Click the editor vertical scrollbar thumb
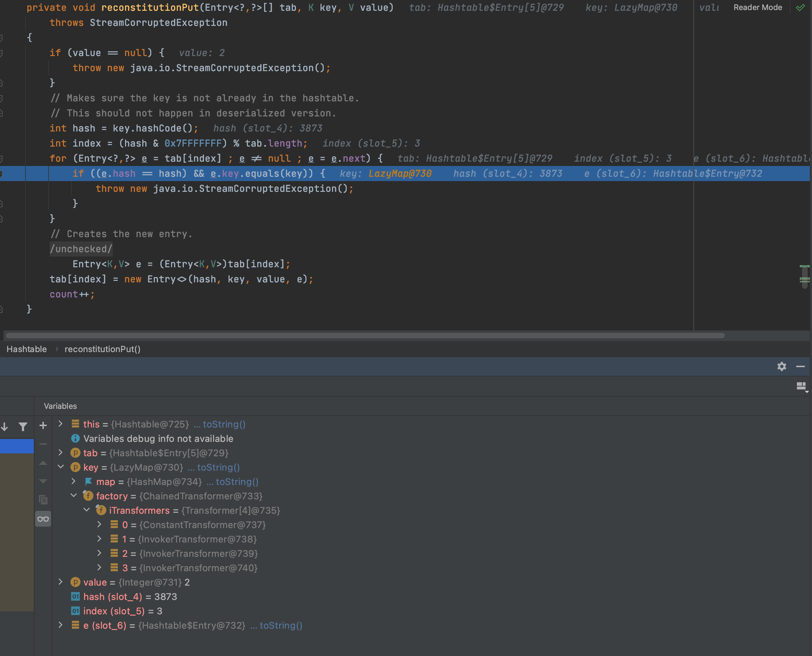 (804, 277)
